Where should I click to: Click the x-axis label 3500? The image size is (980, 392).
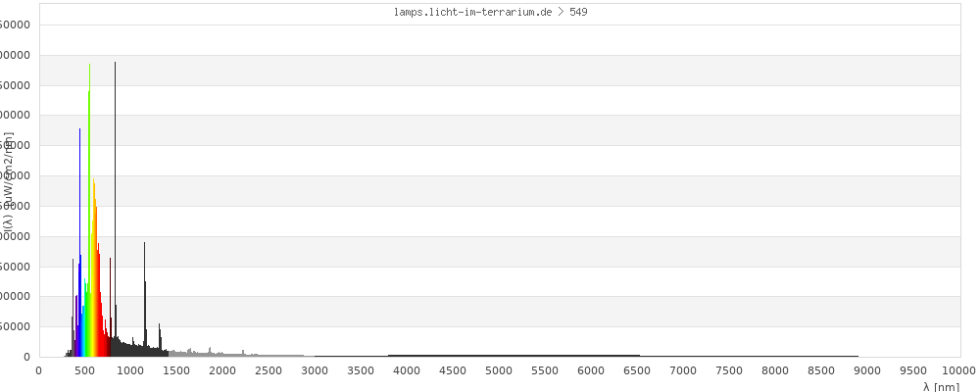(x=361, y=370)
